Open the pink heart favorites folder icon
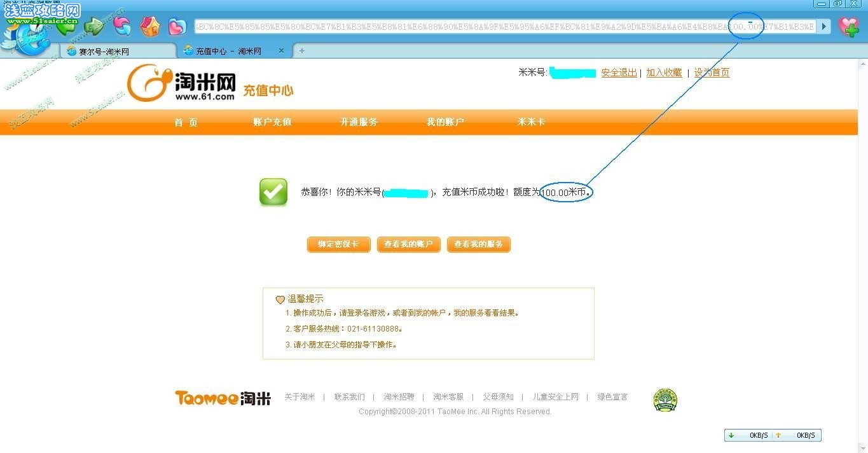Screen dimensions: 868x453 [177, 27]
